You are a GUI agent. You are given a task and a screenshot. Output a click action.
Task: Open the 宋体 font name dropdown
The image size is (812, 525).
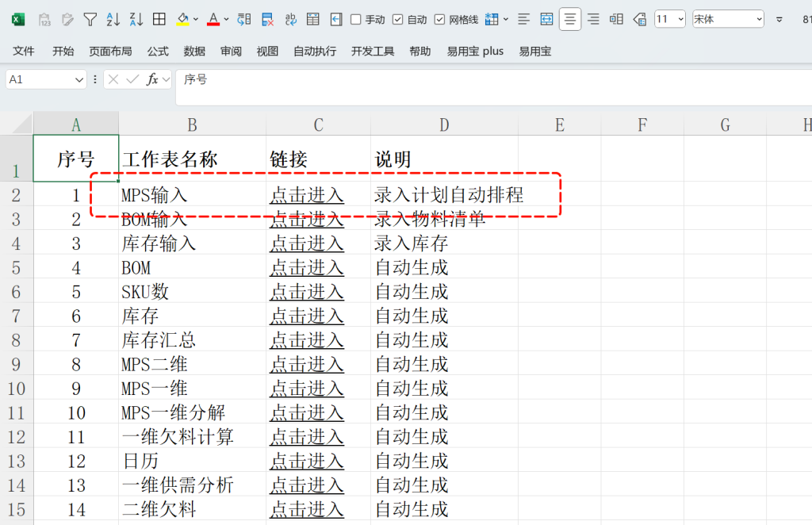coord(759,20)
